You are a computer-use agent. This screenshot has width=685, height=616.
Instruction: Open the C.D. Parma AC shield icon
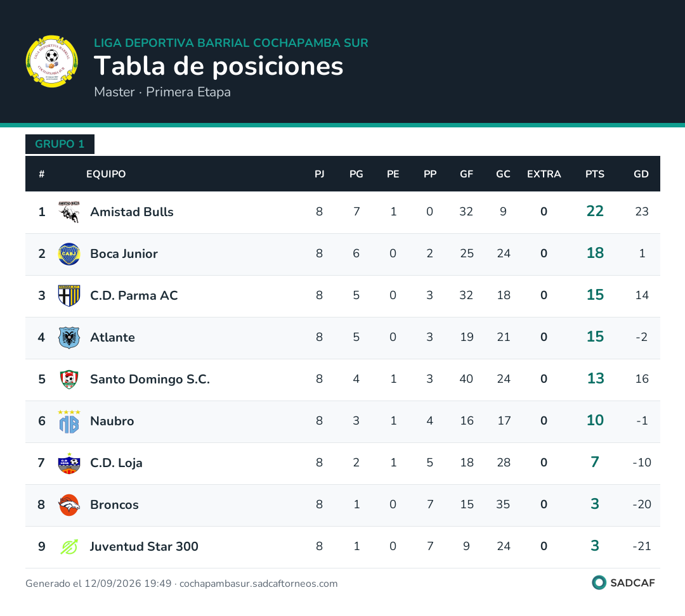[69, 295]
